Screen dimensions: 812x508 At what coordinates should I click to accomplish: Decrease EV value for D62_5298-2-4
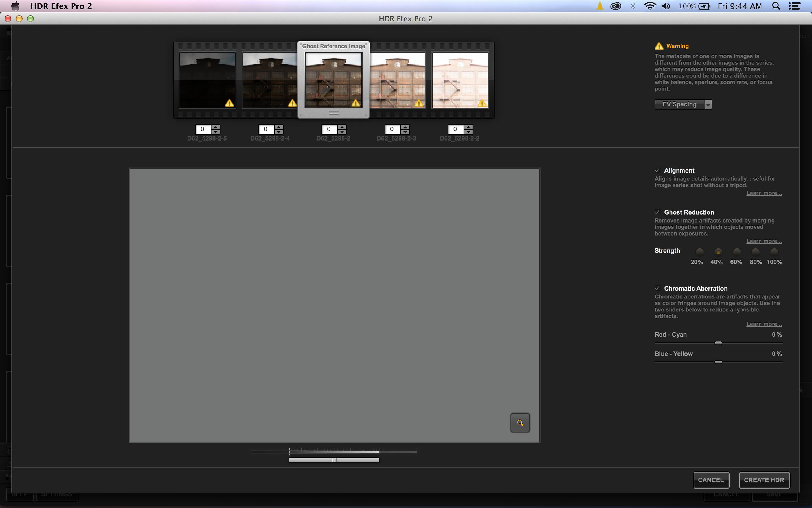[279, 132]
